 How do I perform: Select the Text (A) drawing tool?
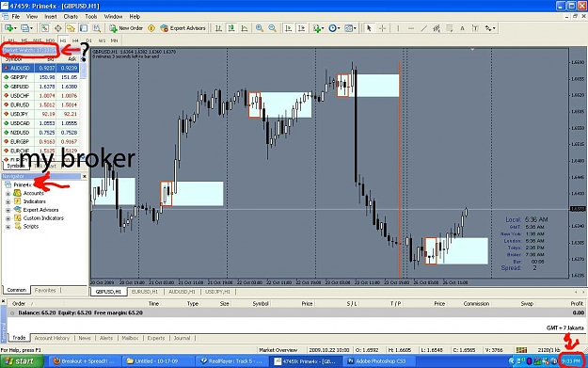click(462, 28)
